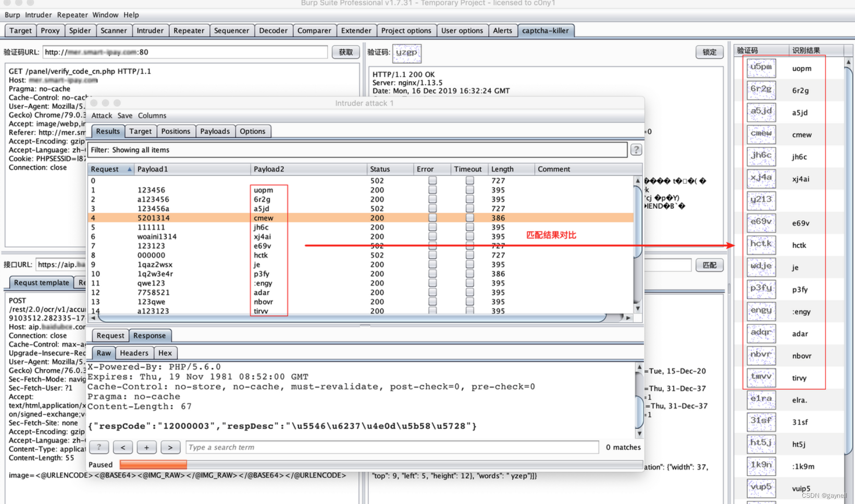Switch to the Hex response view
Viewport: 855px width, 504px height.
[x=165, y=353]
